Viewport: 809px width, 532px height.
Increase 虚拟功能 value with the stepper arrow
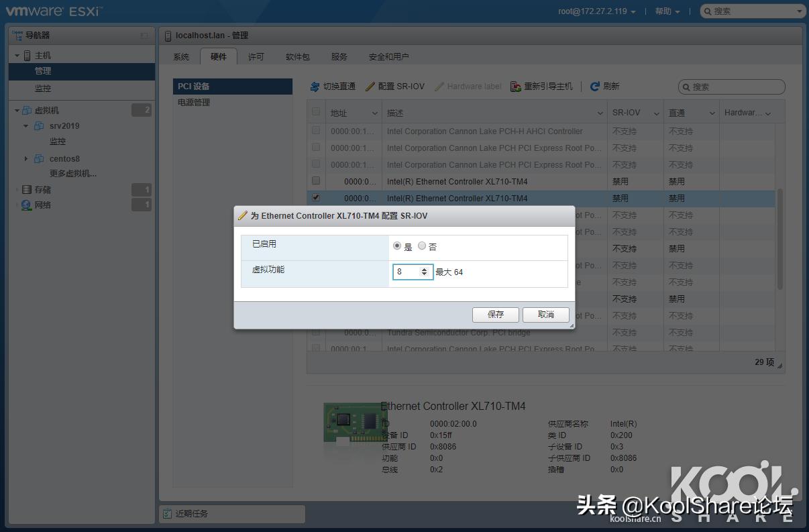pyautogui.click(x=424, y=269)
